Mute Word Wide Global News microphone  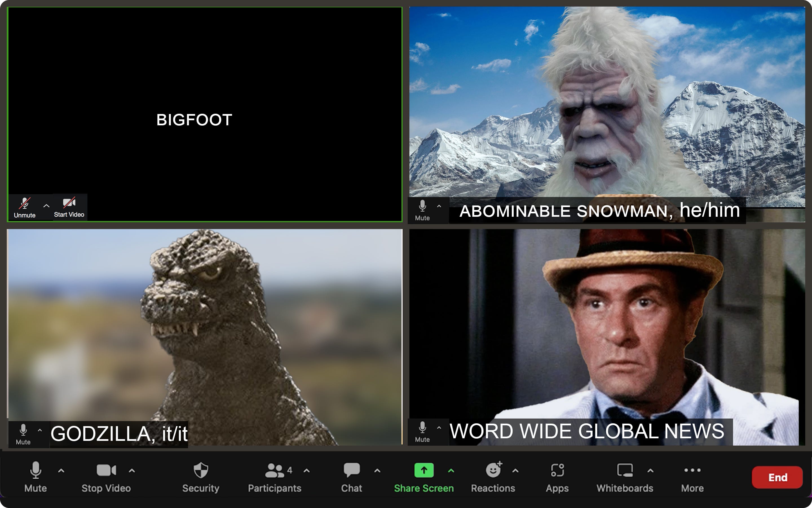tap(422, 432)
